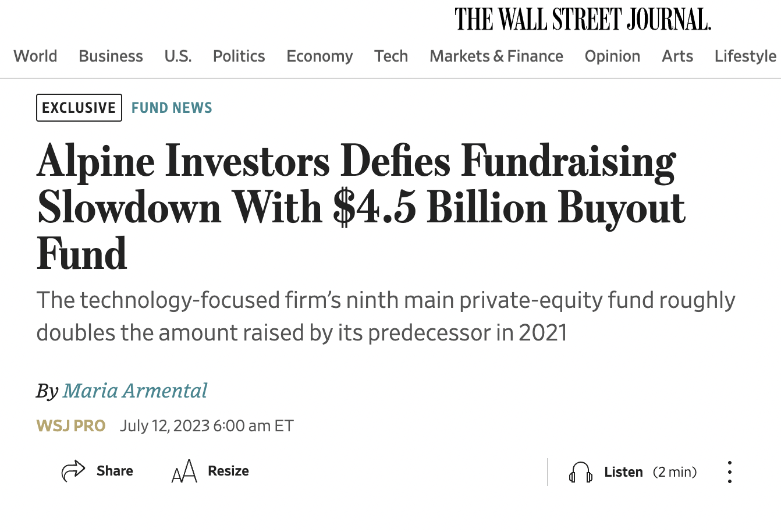Screen dimensions: 781x532
Task: Go to The Wall Street Journal homepage logo
Action: 583,20
